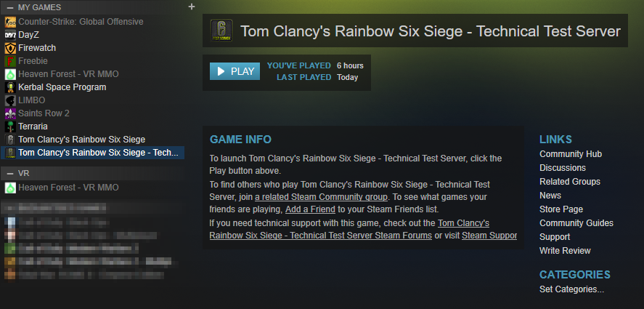
Task: Select Heaven Forest - VR MMO under VR
Action: point(68,188)
